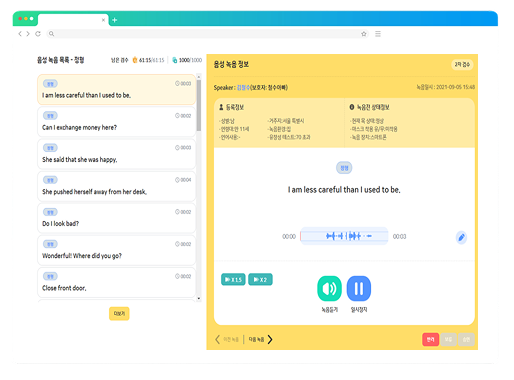Screen dimensions: 514x380
Task: Go forward using the browser forward arrow
Action: tap(28, 34)
